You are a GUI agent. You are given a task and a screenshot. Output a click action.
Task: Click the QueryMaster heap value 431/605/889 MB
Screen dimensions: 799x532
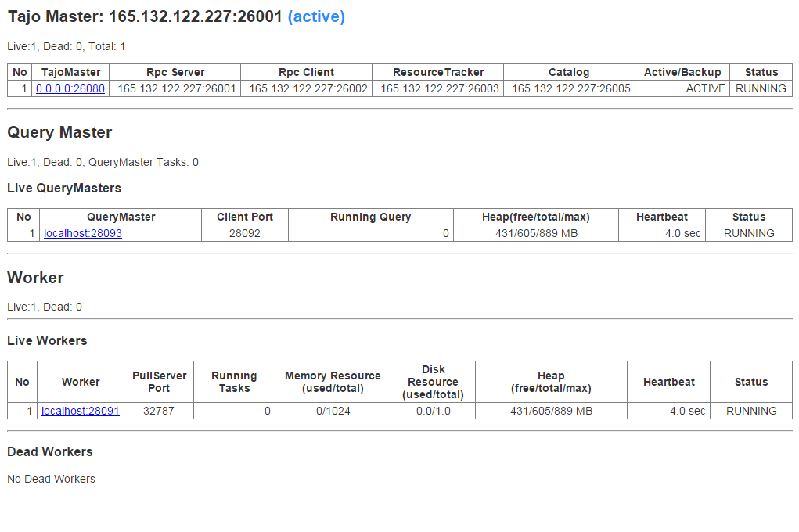tap(536, 233)
